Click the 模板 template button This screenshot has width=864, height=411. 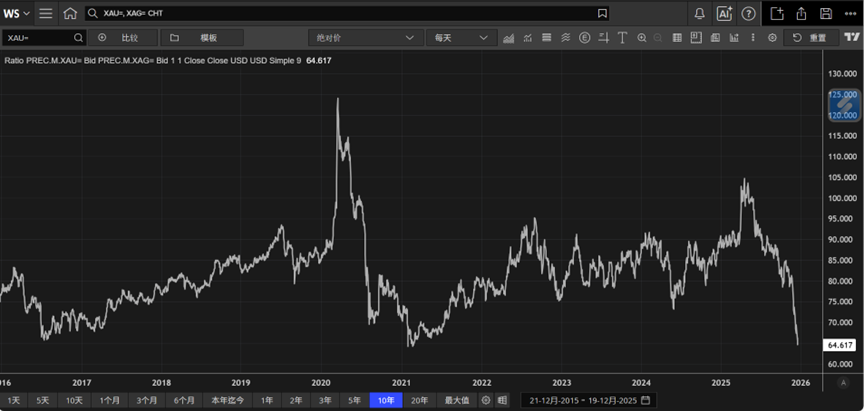(x=202, y=38)
